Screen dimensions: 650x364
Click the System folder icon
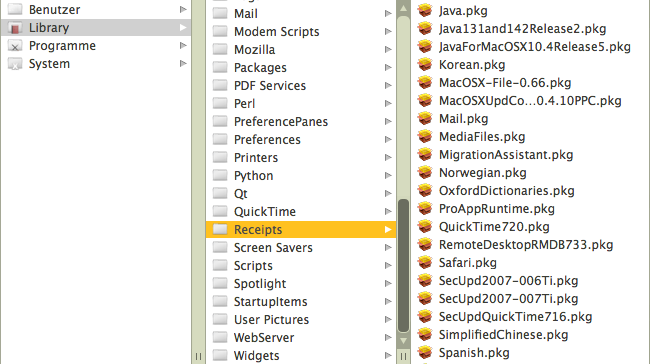coord(15,64)
